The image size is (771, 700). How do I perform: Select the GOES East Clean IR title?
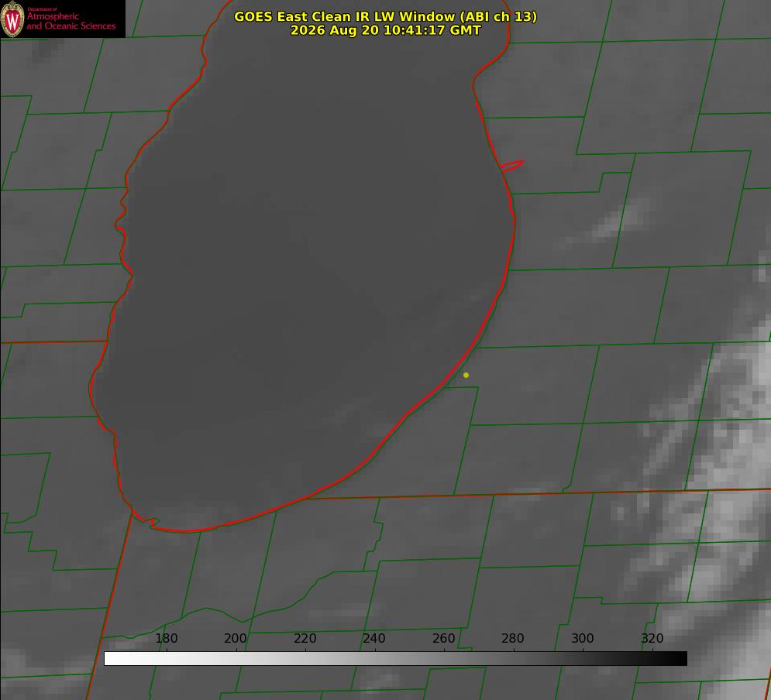click(386, 16)
